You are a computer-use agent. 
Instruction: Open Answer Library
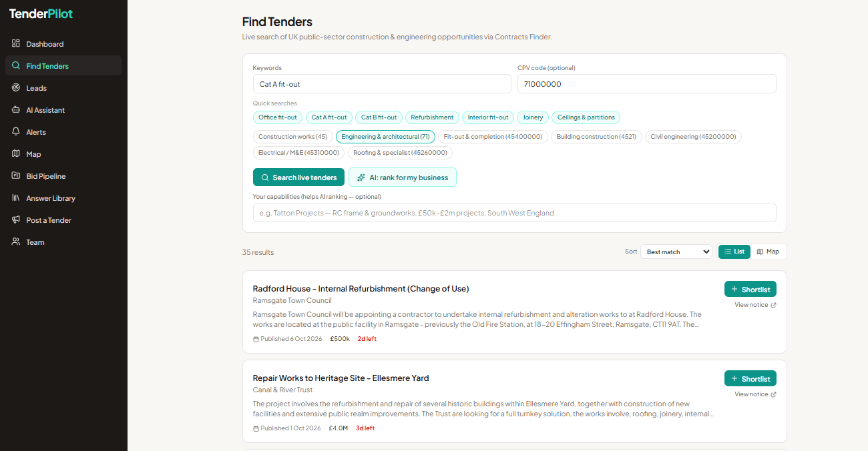63,198
